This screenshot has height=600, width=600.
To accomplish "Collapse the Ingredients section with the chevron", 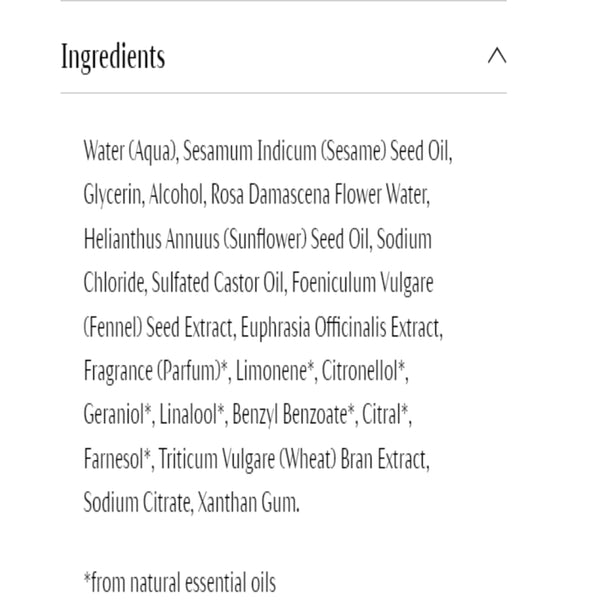I will [x=496, y=56].
